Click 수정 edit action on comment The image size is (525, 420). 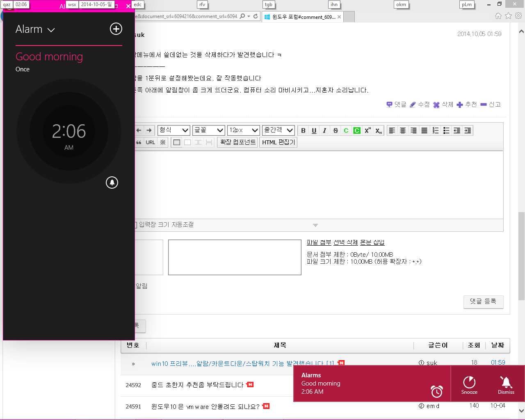(x=420, y=105)
